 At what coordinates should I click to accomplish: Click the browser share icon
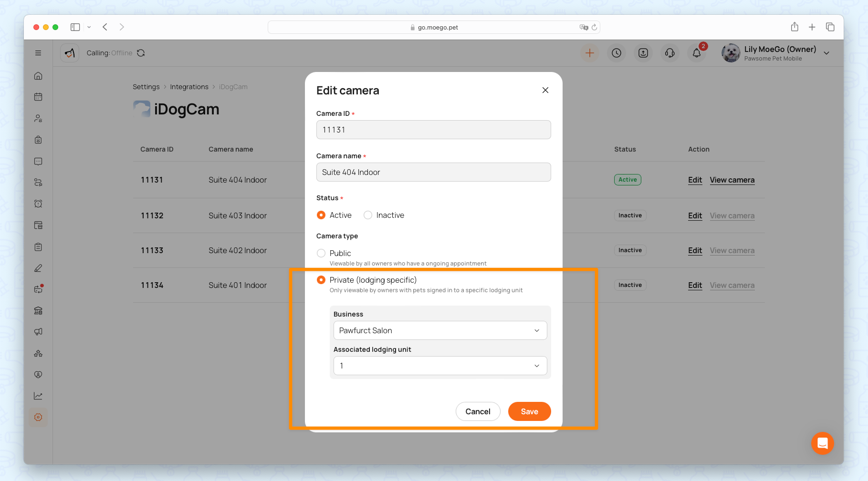(x=795, y=27)
